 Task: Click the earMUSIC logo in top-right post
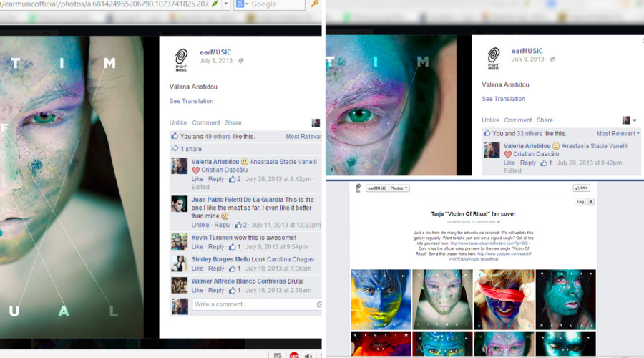493,59
